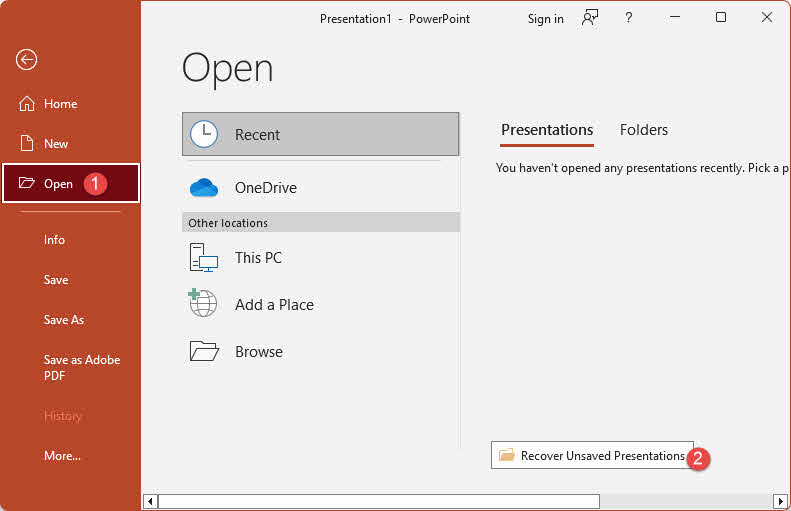Open the feedback person icon
The height and width of the screenshot is (511, 791).
tap(590, 18)
